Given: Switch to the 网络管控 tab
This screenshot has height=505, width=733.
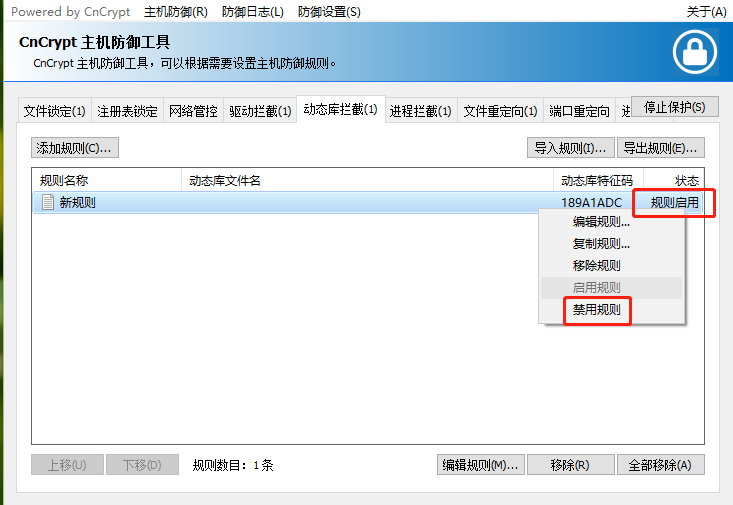Looking at the screenshot, I should click(x=193, y=111).
